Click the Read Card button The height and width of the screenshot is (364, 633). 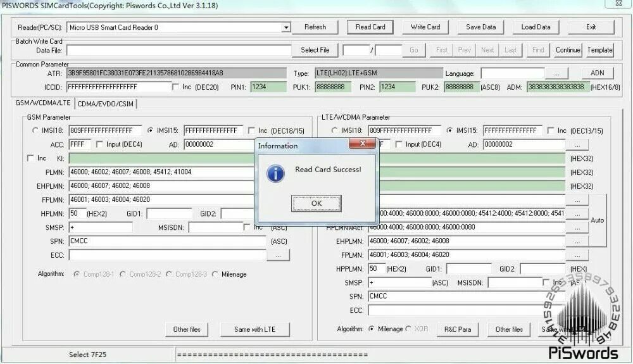[370, 27]
